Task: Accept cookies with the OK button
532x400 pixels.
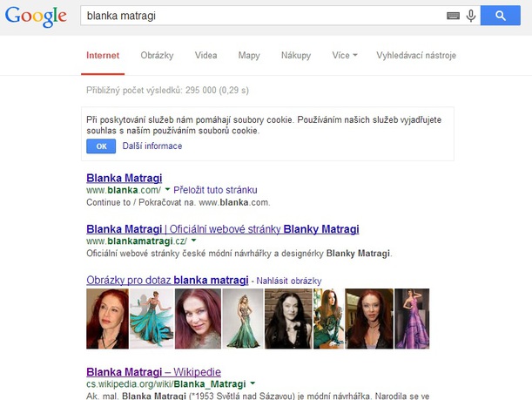Action: pyautogui.click(x=101, y=146)
